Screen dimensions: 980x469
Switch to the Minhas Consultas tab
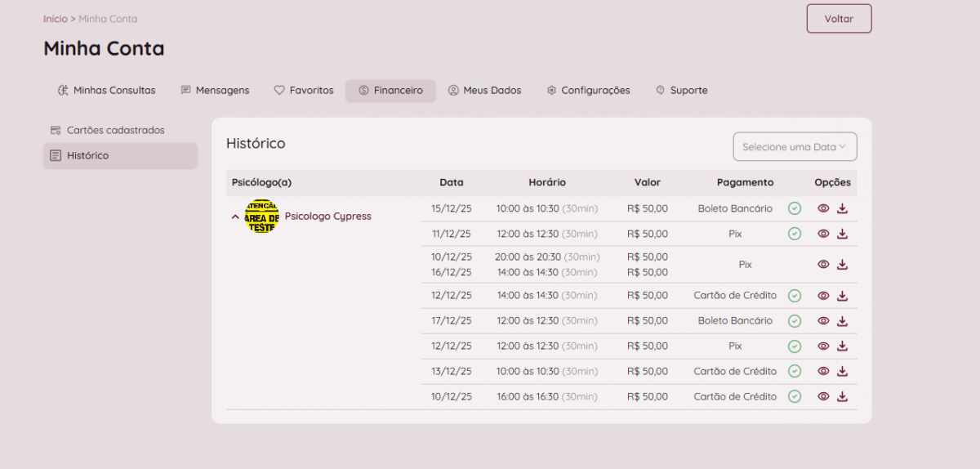(106, 91)
